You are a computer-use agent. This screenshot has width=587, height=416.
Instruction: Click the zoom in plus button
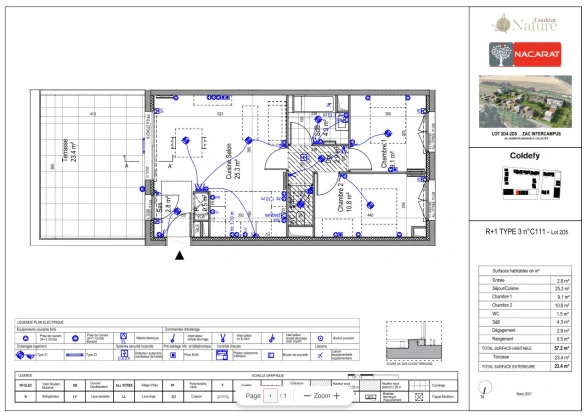pos(337,396)
